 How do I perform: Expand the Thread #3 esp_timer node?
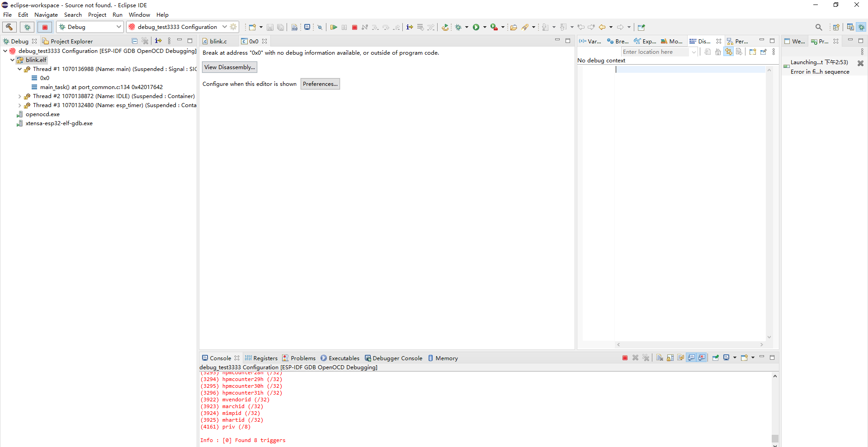point(19,105)
